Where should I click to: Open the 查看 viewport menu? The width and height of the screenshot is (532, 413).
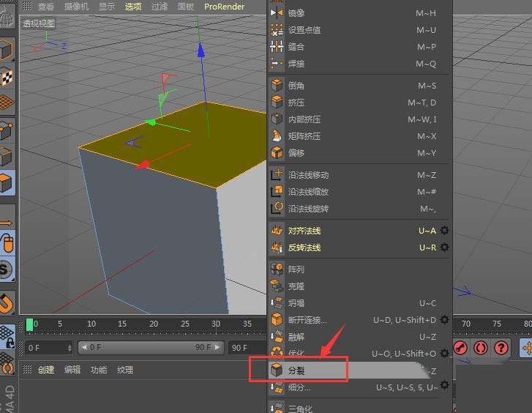click(46, 7)
